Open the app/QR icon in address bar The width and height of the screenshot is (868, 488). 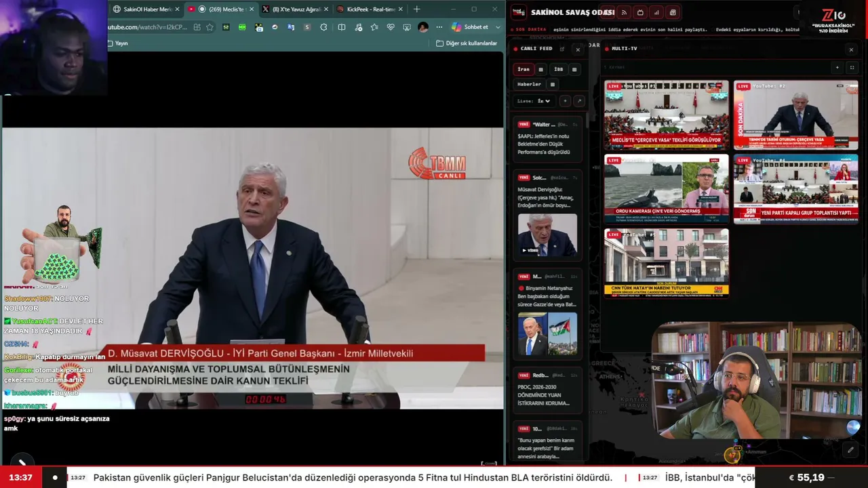pyautogui.click(x=197, y=27)
